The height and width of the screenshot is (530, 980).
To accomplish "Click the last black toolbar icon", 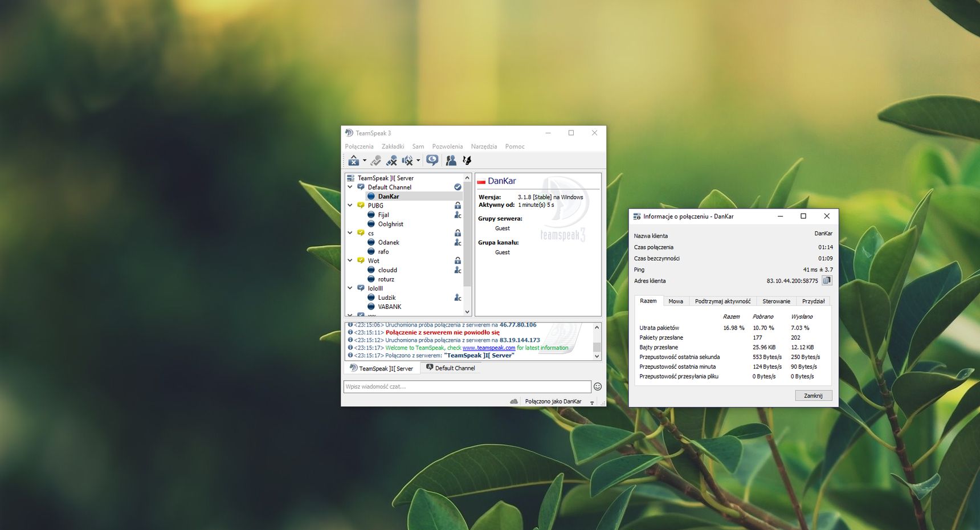I will click(x=467, y=161).
